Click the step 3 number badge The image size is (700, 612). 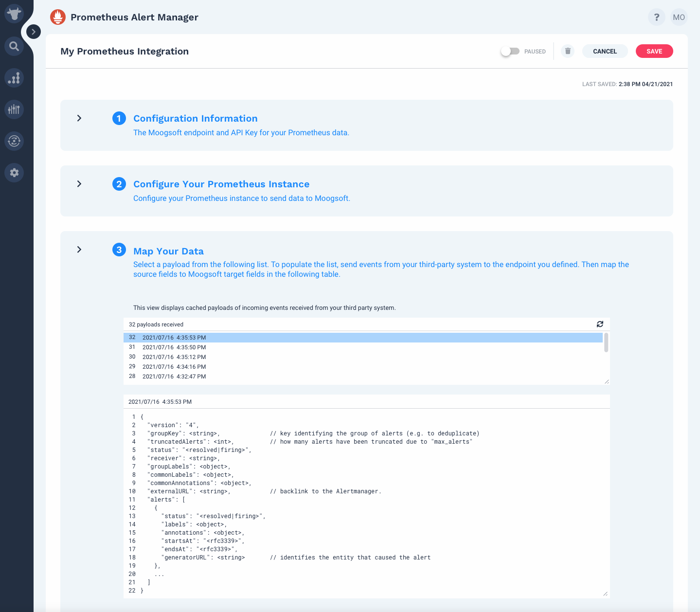119,250
